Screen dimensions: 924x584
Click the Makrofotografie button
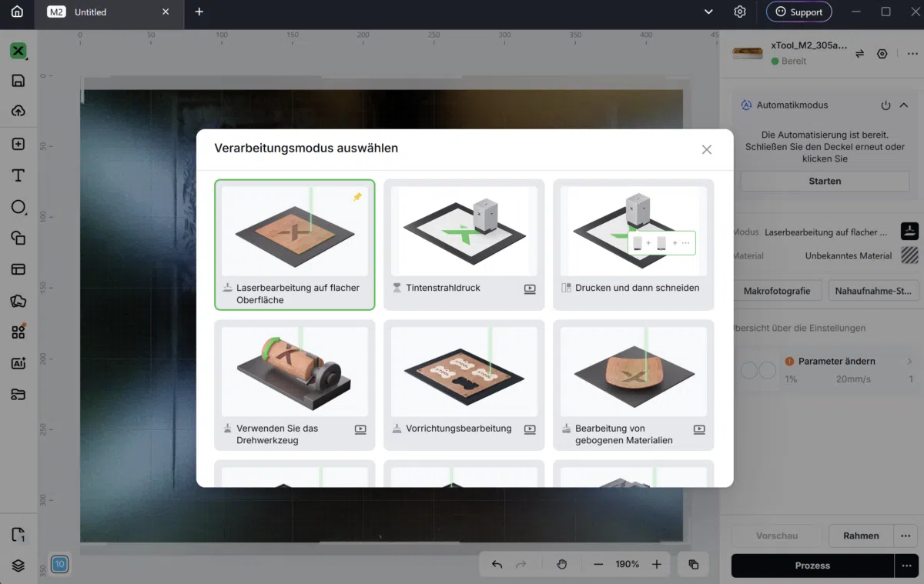tap(776, 291)
